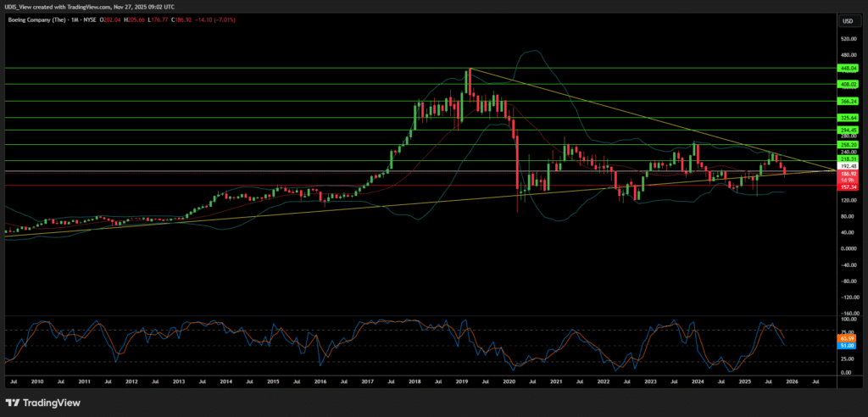Click the 2026 time axis label
The width and height of the screenshot is (868, 417).
click(791, 382)
